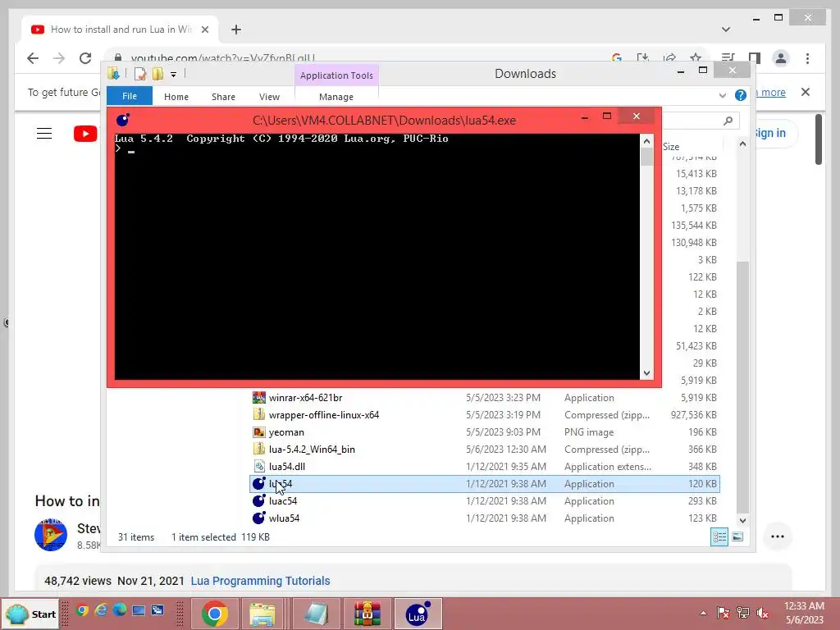Close the YouTube Lua tab
Image resolution: width=840 pixels, height=630 pixels.
(204, 30)
